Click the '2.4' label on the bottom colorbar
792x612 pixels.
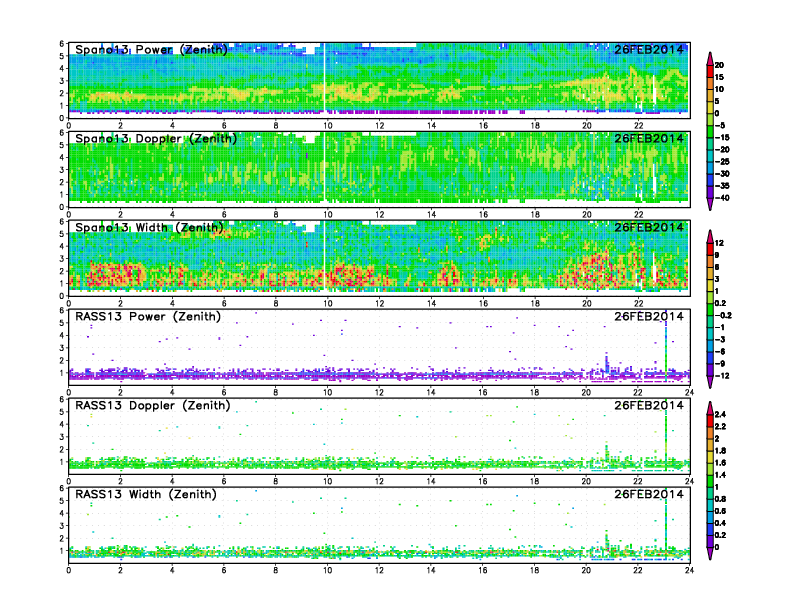(720, 414)
